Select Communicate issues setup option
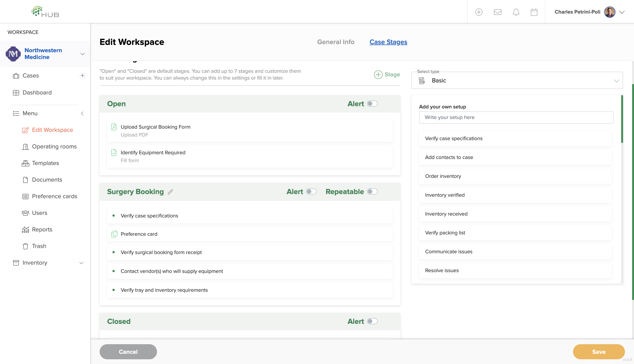 (516, 252)
